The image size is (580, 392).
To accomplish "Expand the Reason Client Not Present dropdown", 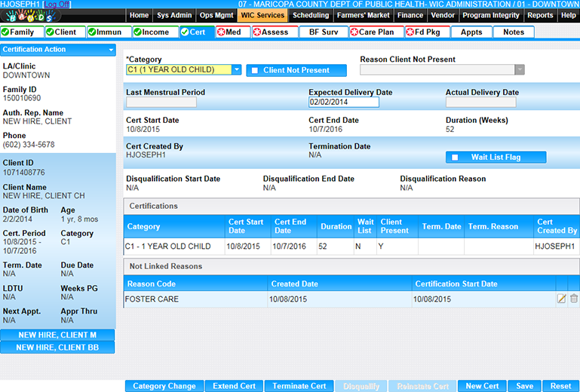I will point(519,69).
